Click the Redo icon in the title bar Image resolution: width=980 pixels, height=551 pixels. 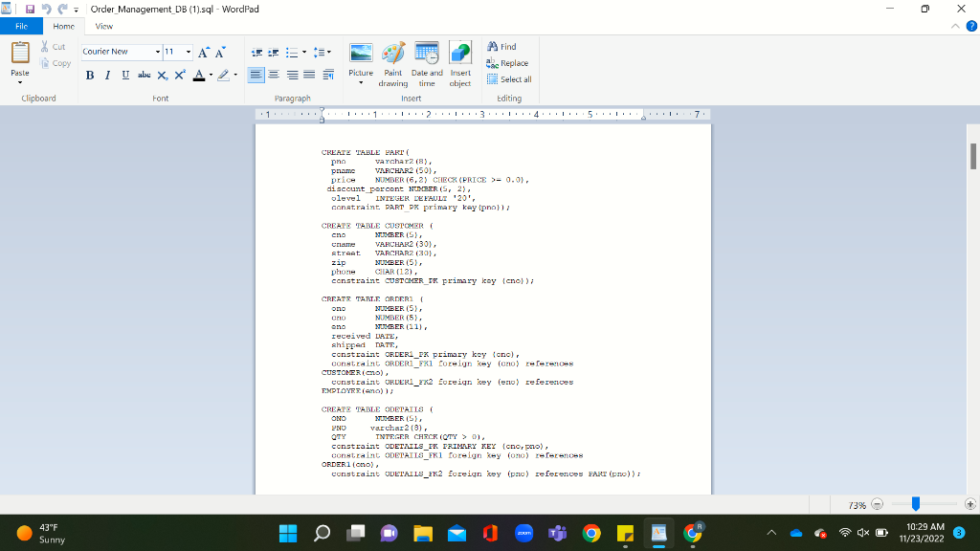(62, 10)
